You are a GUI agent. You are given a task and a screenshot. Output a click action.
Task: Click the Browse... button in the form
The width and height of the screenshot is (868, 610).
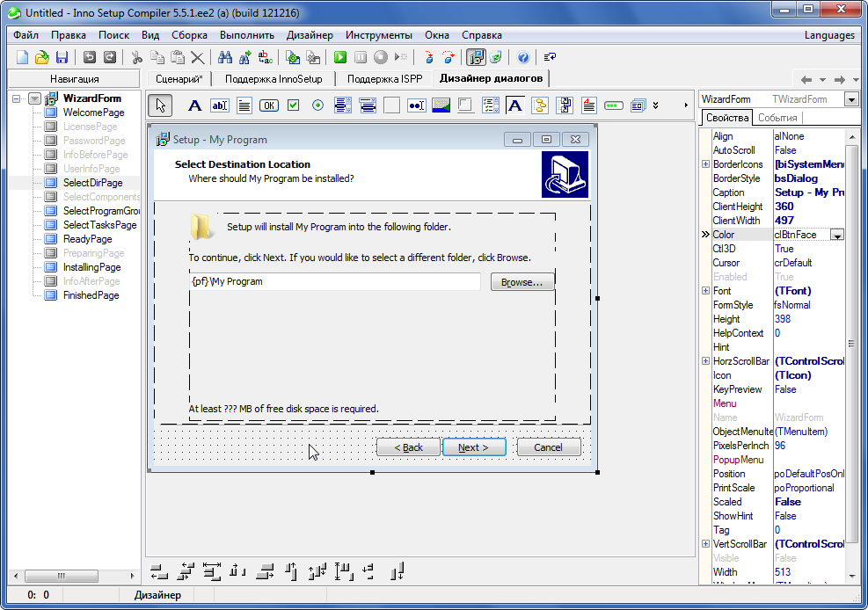pyautogui.click(x=522, y=282)
